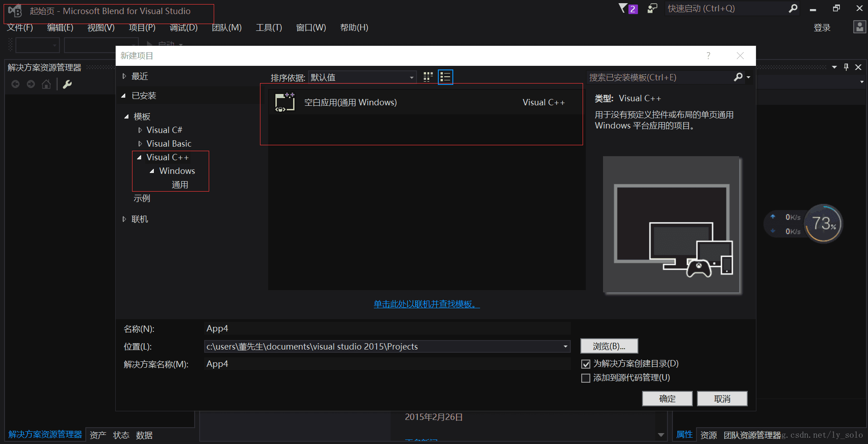Click the 登录 sign-in link

[x=822, y=28]
